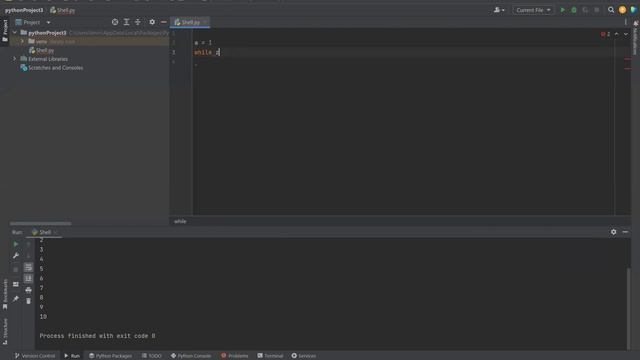
Task: Collapse all items in Project panel
Action: [x=138, y=22]
